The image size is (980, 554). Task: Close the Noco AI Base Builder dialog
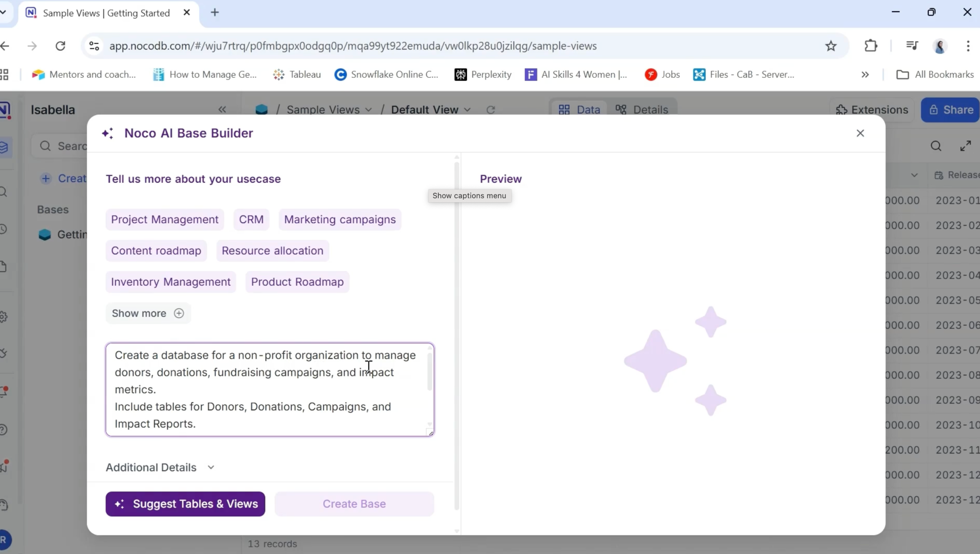pos(860,133)
